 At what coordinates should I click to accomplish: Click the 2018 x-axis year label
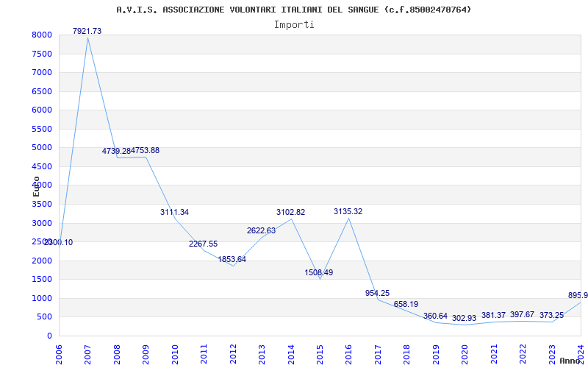(407, 355)
